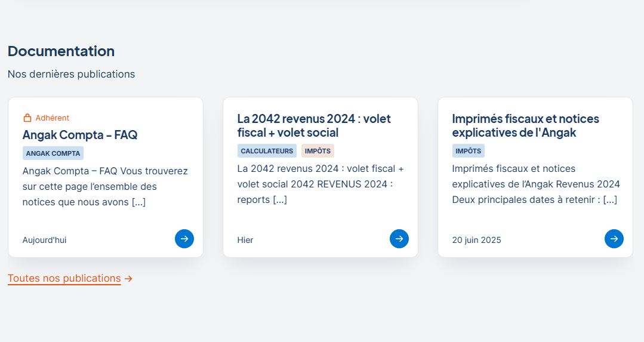Click the arrow next to Toutes nos publications
644x342 pixels.
click(x=128, y=278)
